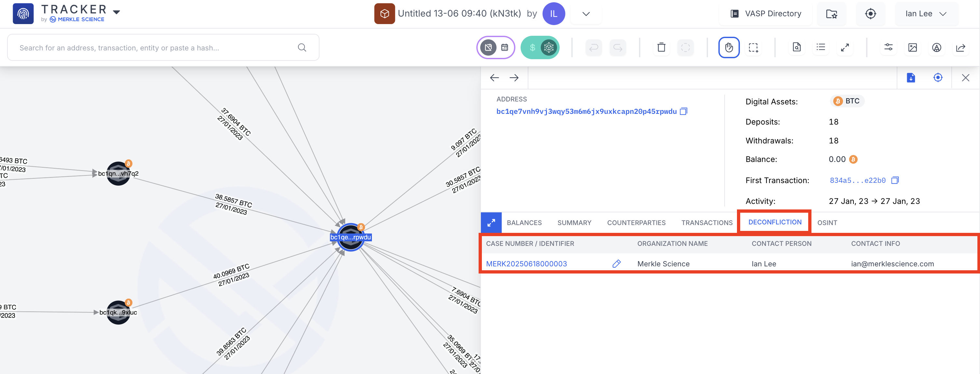This screenshot has width=980, height=374.
Task: Switch to the Summary tab
Action: pos(574,223)
